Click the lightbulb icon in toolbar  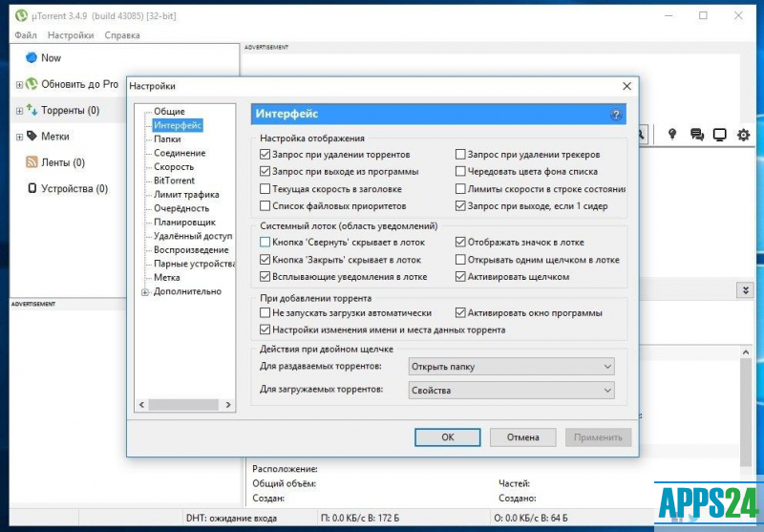672,134
